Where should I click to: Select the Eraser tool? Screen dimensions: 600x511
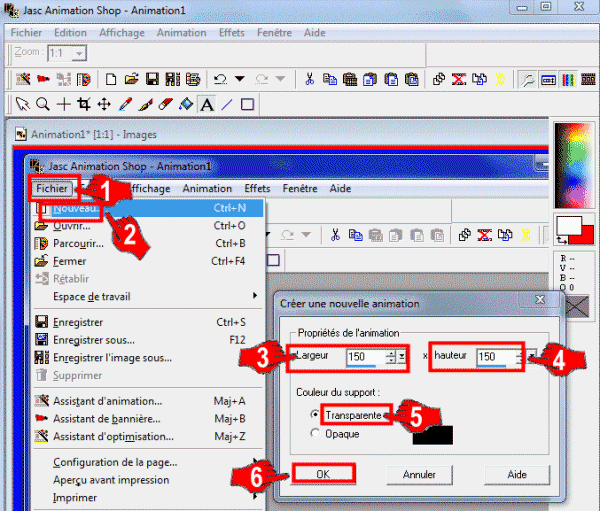(166, 104)
